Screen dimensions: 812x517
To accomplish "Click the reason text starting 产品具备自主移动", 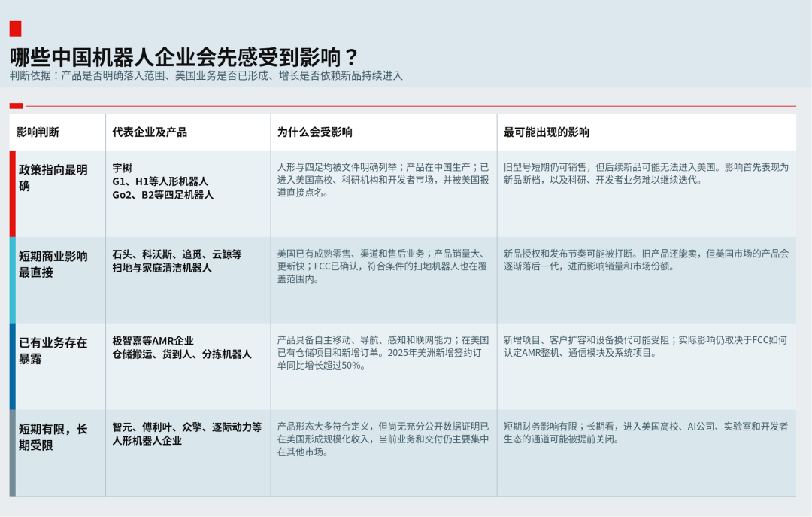I will pyautogui.click(x=383, y=353).
